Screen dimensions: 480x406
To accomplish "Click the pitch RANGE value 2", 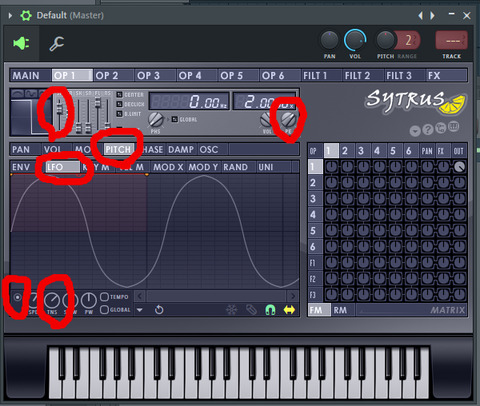I will [x=408, y=40].
